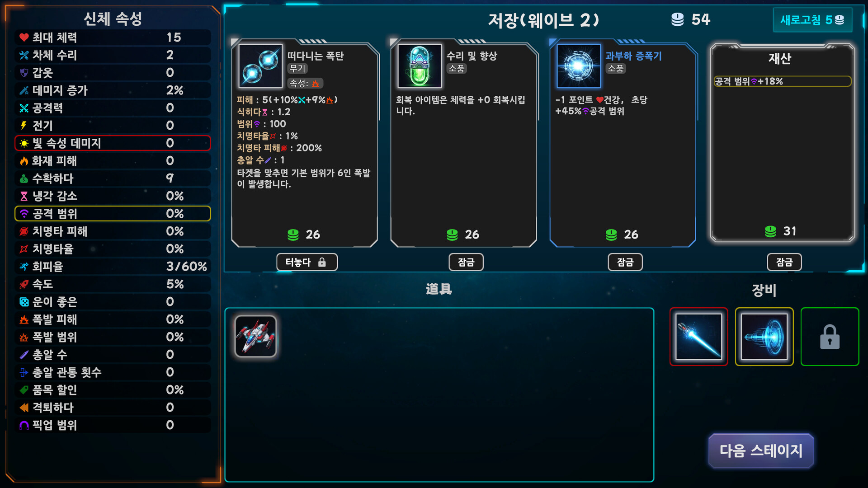
Task: Click the 다음 스테이지 button
Action: coord(761,450)
